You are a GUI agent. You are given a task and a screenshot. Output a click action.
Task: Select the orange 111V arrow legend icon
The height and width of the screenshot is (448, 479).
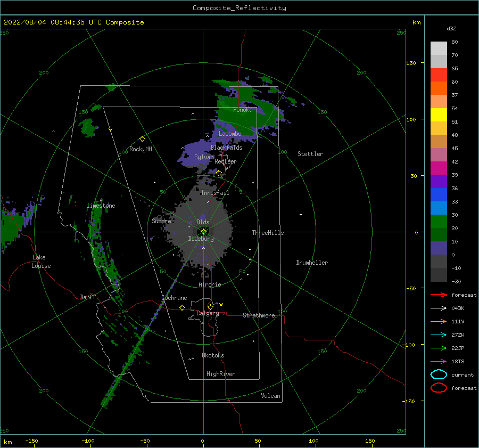click(x=439, y=321)
